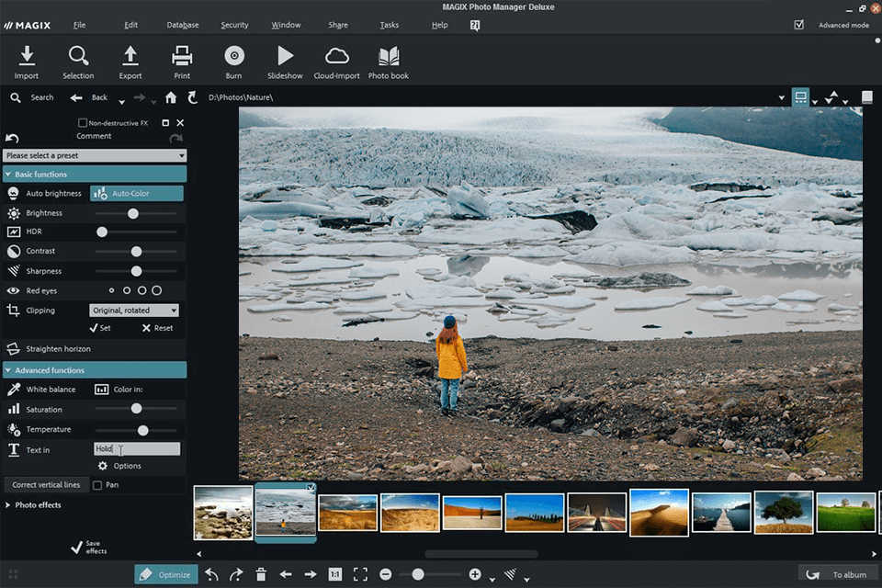This screenshot has width=882, height=588.
Task: Click the Auto-Color button
Action: click(136, 194)
